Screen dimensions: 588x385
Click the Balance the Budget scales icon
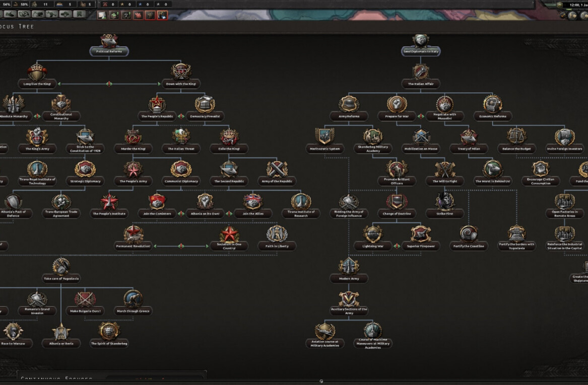[516, 137]
